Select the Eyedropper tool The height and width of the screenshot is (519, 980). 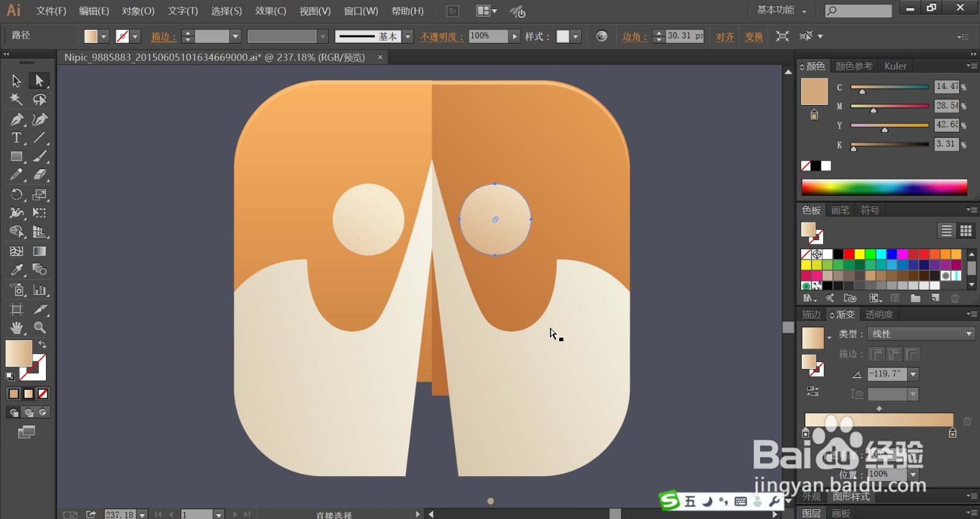point(17,270)
